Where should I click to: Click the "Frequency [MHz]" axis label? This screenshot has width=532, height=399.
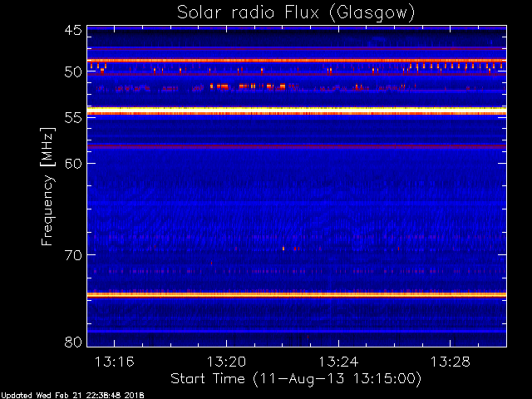coord(47,186)
